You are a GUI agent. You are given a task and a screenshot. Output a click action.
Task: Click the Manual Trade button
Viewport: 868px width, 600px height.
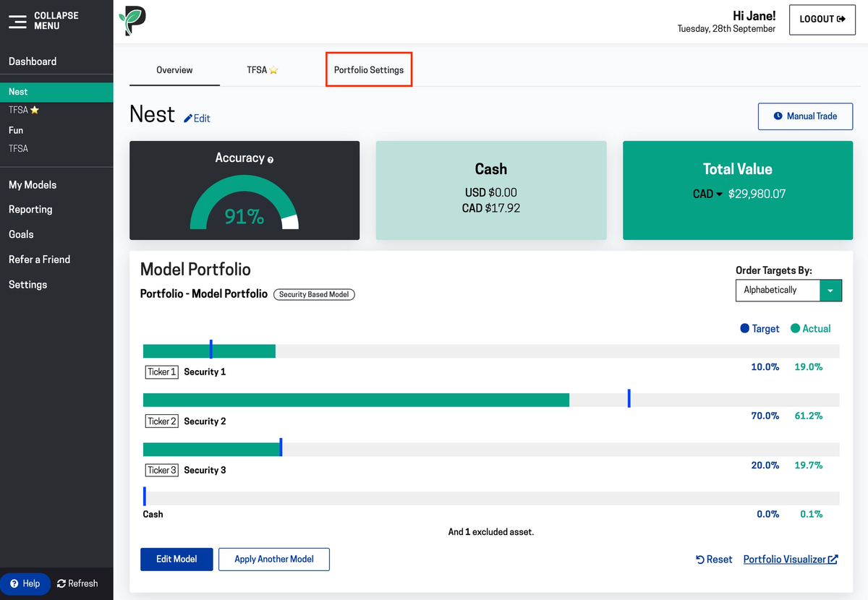pos(805,116)
